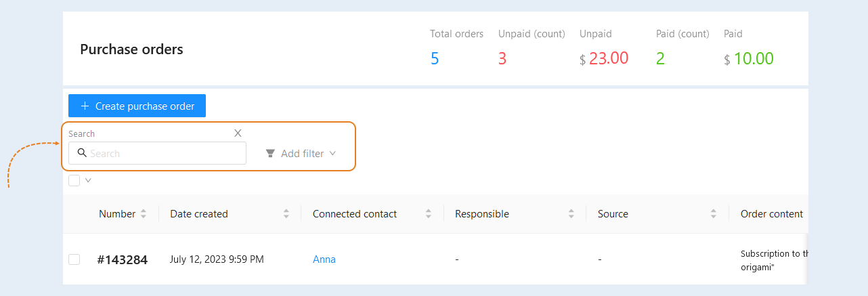Click the Order content column header
Viewport: 868px width, 296px height.
tap(772, 214)
